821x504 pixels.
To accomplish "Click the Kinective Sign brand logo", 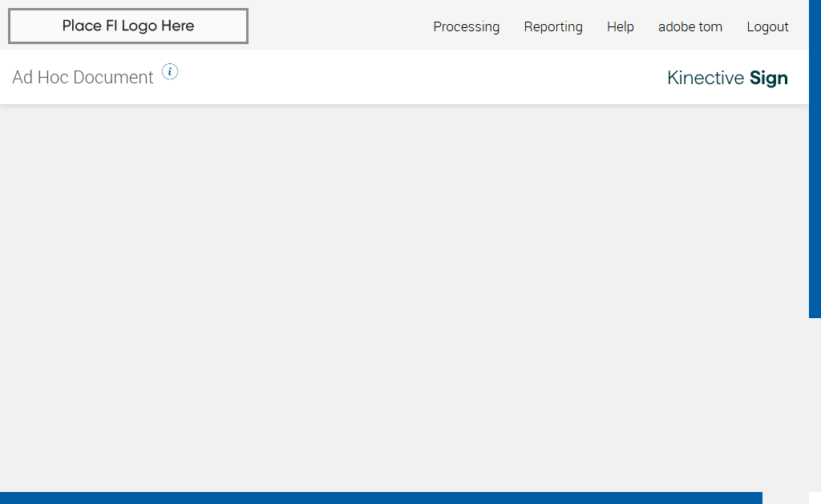I will (727, 78).
